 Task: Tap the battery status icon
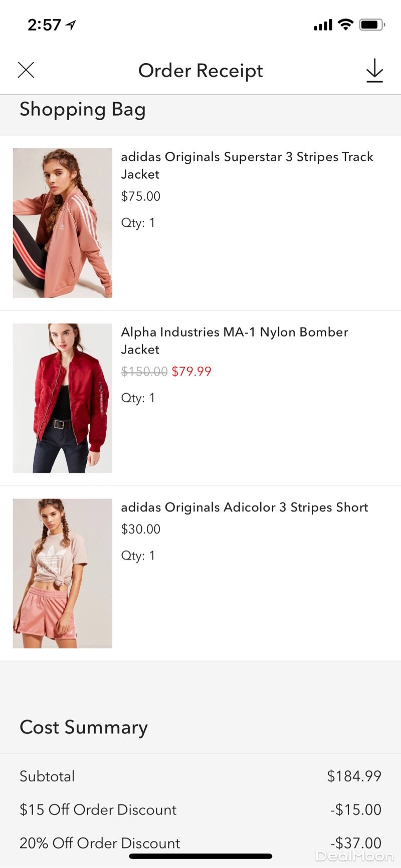coord(371,25)
